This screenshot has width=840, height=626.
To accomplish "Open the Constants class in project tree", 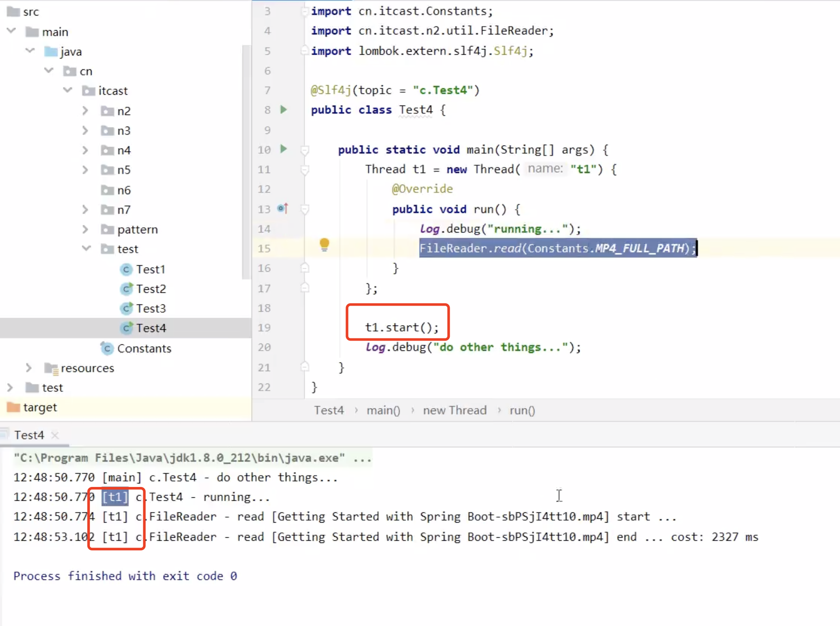I will pos(144,348).
